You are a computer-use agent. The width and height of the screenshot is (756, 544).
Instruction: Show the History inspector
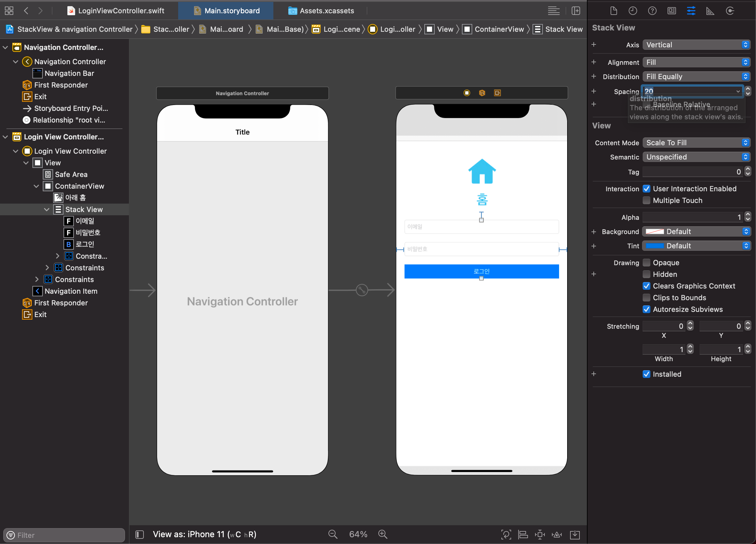click(x=633, y=11)
